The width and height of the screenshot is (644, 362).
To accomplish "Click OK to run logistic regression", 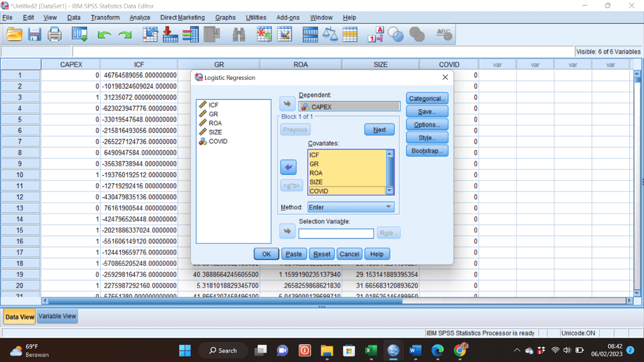I will 267,254.
